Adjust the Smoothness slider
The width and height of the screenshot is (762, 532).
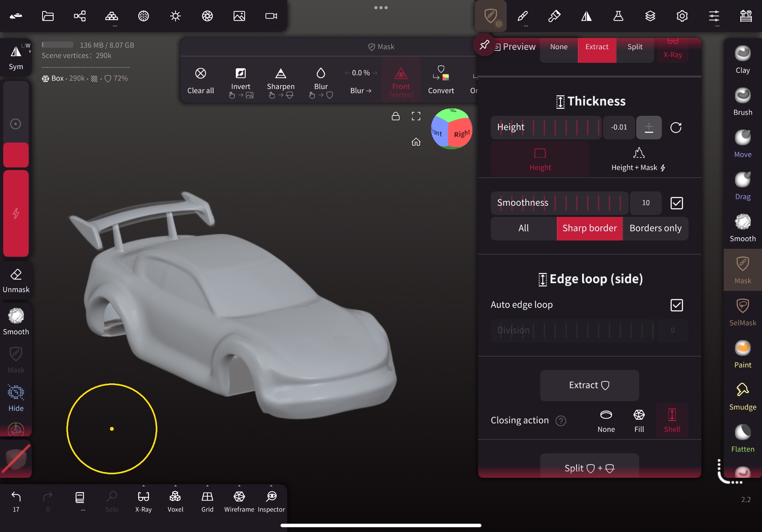pos(559,203)
